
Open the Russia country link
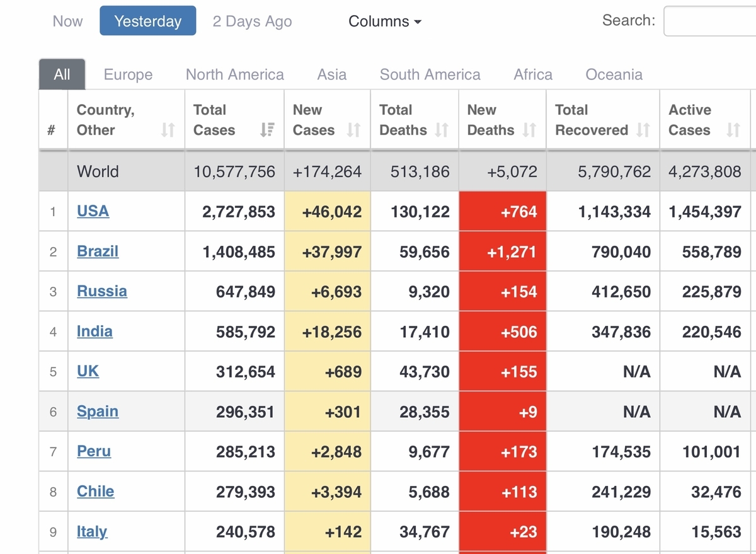(x=102, y=291)
